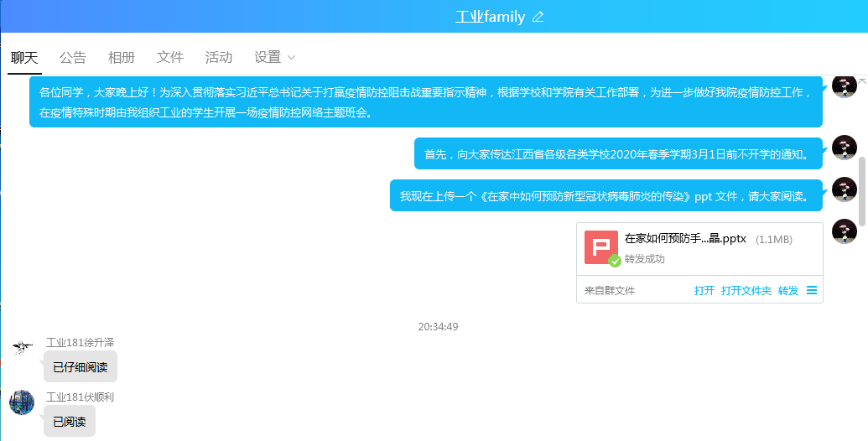Click the 来自群文件 label
Viewport: 868px width, 441px height.
click(x=610, y=290)
